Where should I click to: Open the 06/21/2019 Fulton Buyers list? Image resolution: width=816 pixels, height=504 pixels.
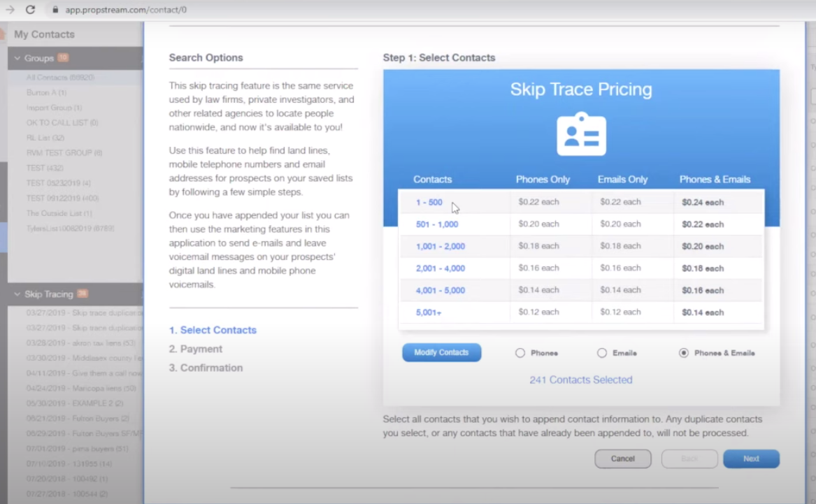point(78,418)
